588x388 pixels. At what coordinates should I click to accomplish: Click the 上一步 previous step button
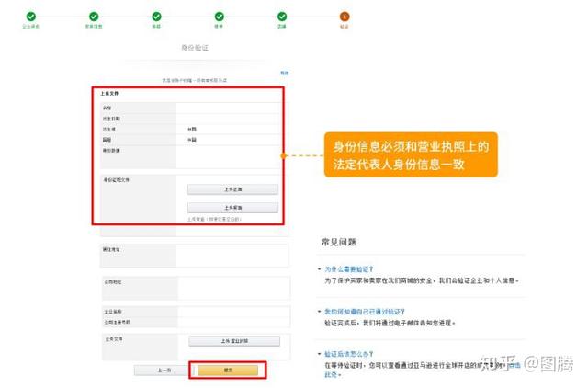click(164, 371)
